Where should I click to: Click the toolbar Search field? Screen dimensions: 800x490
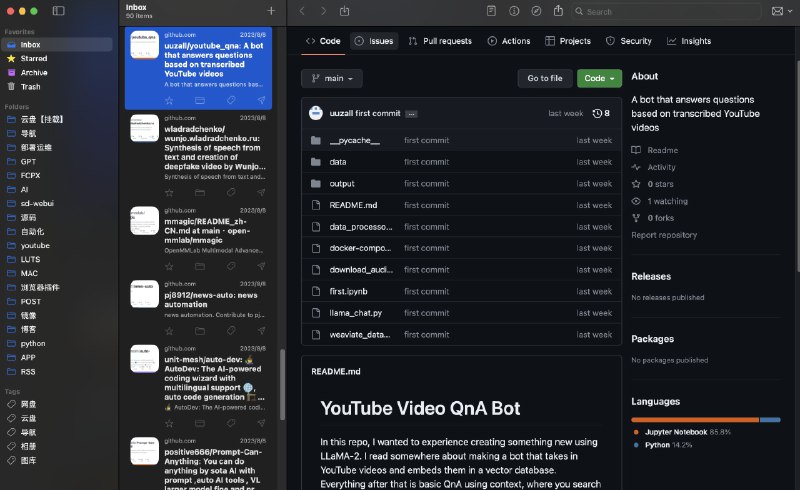pos(666,11)
